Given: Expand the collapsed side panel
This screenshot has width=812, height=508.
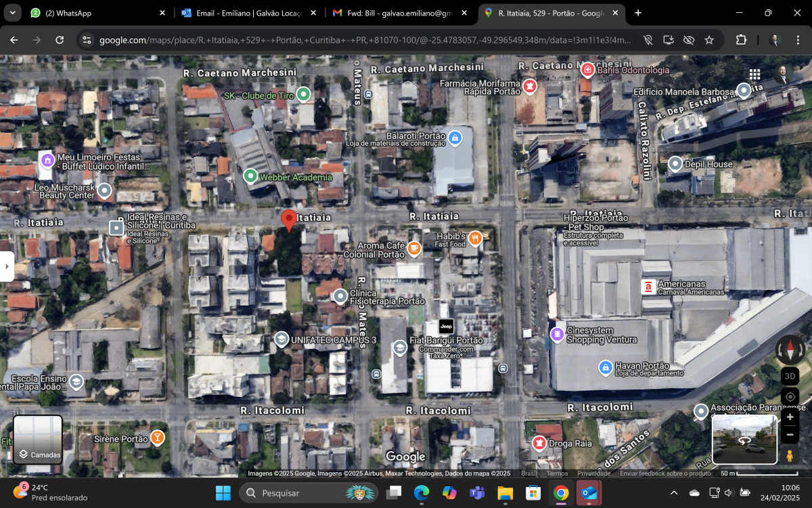Looking at the screenshot, I should coord(7,267).
